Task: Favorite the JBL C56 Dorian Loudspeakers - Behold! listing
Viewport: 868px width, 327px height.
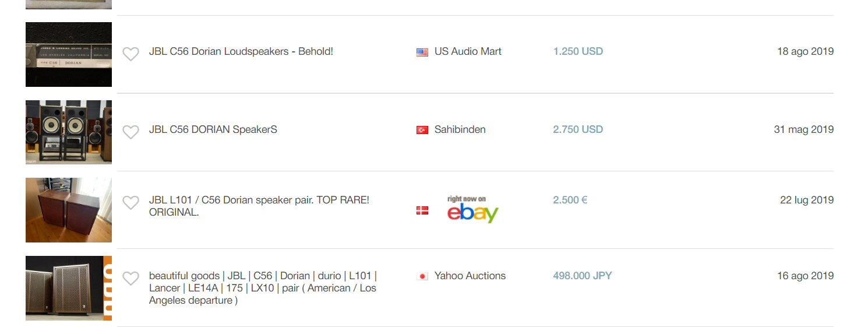Action: [130, 54]
